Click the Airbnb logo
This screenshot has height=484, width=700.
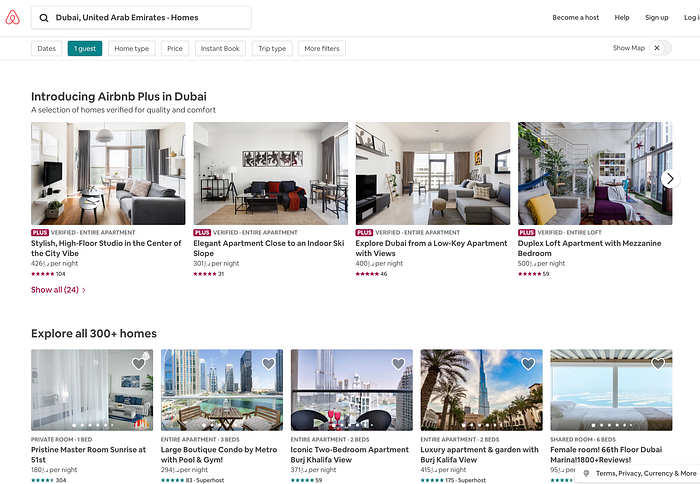(x=12, y=17)
